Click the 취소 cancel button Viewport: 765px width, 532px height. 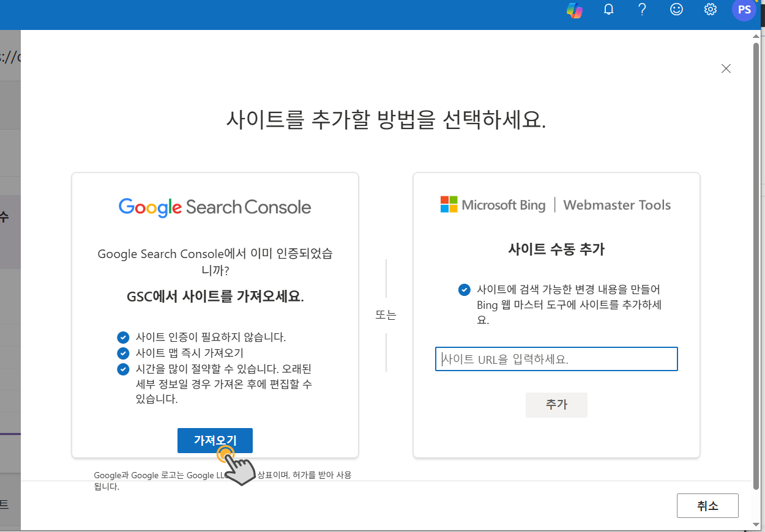[x=707, y=506]
